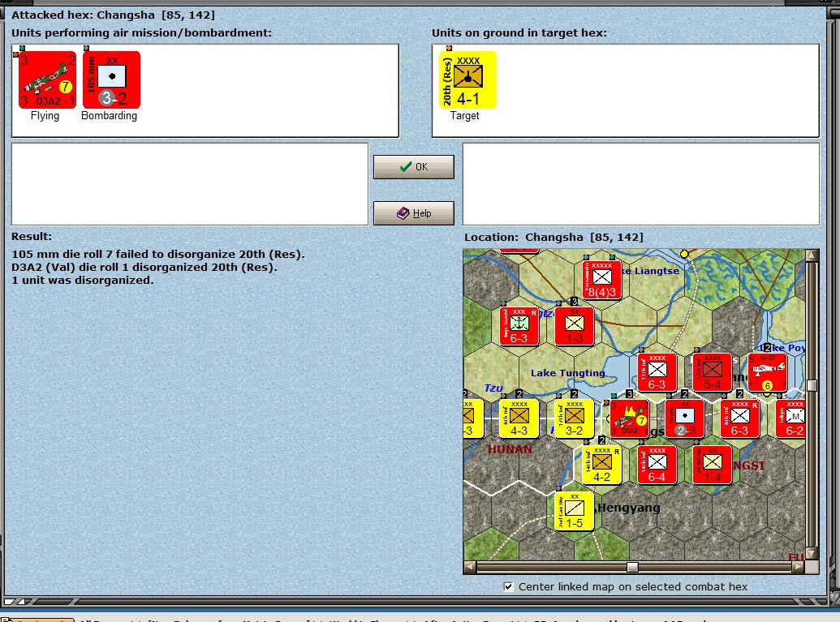Click the HUNAN province label
Viewport: 840px width, 622px height.
[x=510, y=449]
